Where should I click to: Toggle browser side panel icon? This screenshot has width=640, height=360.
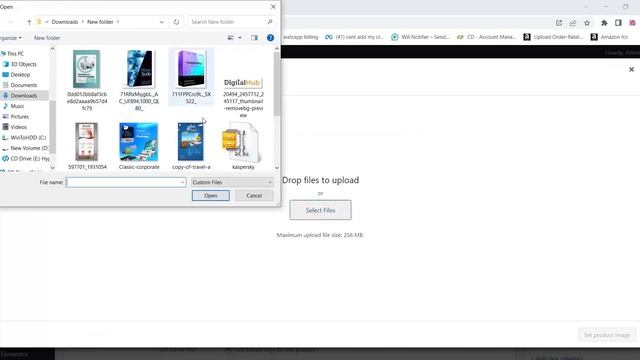click(618, 23)
